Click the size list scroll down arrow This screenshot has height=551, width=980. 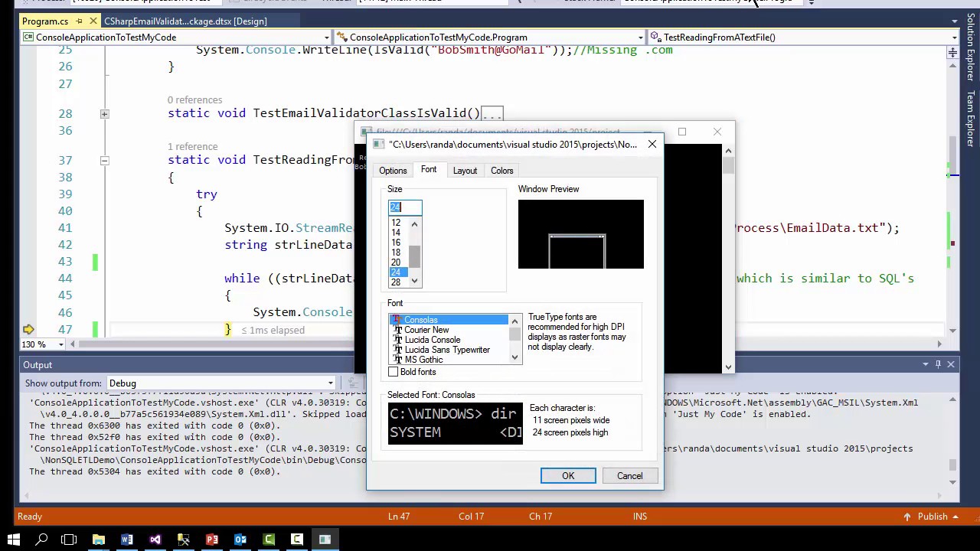(415, 281)
